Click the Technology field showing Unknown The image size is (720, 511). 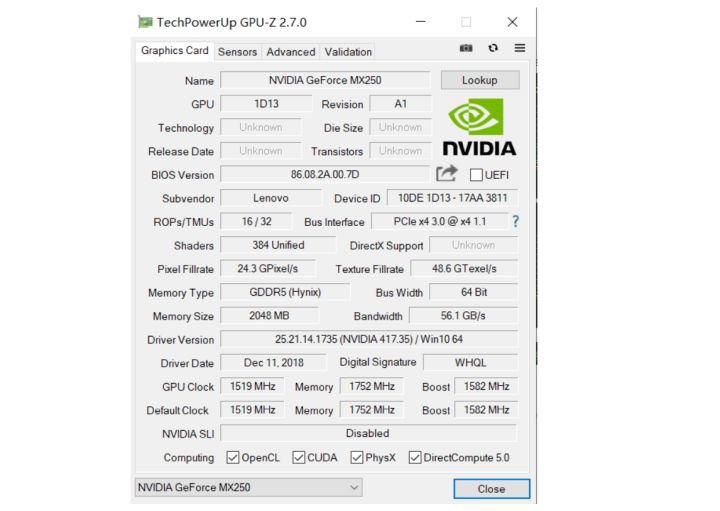tap(261, 127)
